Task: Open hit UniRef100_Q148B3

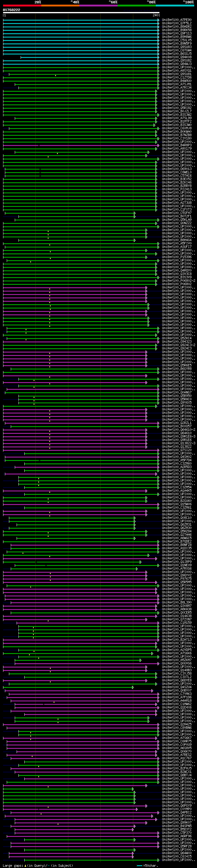Action: click(177, 671)
